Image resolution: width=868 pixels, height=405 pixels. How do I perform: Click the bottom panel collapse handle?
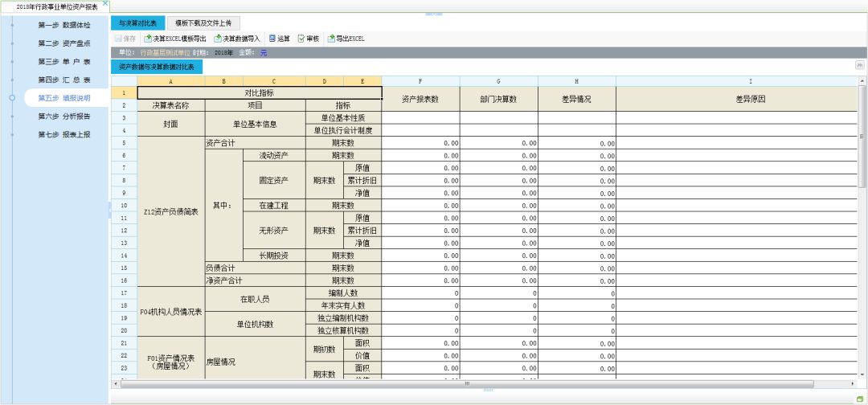[489, 390]
